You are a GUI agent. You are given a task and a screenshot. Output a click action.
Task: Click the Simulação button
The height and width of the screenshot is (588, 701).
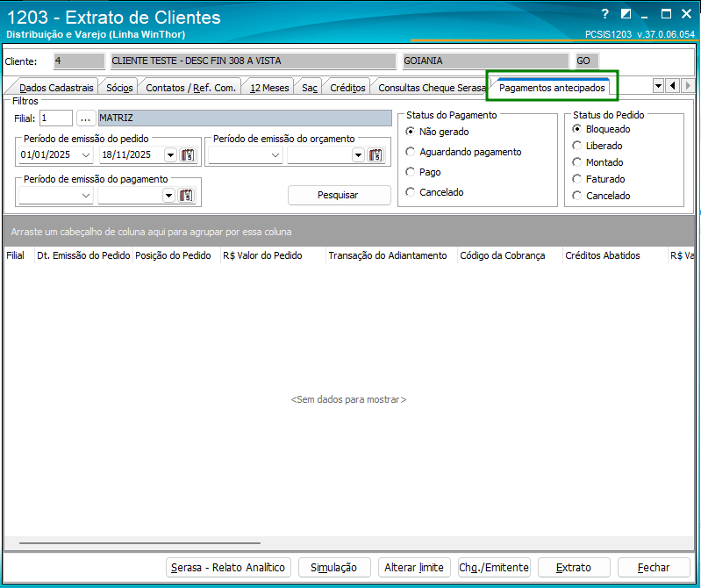(334, 568)
